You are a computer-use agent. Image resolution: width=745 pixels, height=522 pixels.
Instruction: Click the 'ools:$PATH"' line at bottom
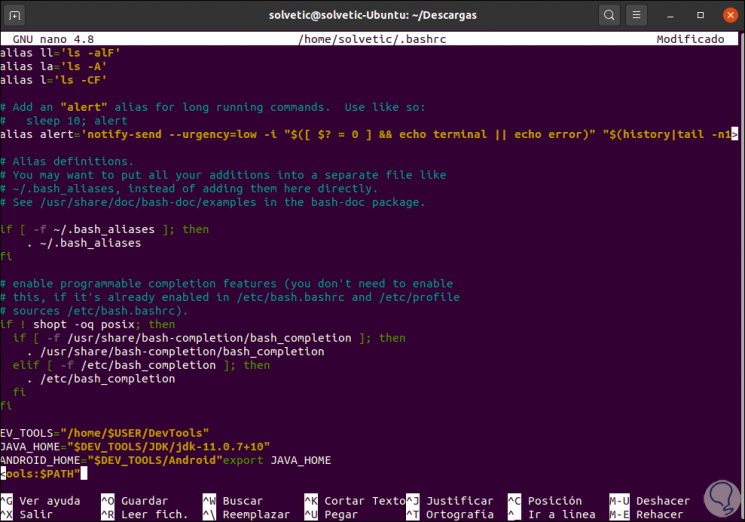pos(44,474)
